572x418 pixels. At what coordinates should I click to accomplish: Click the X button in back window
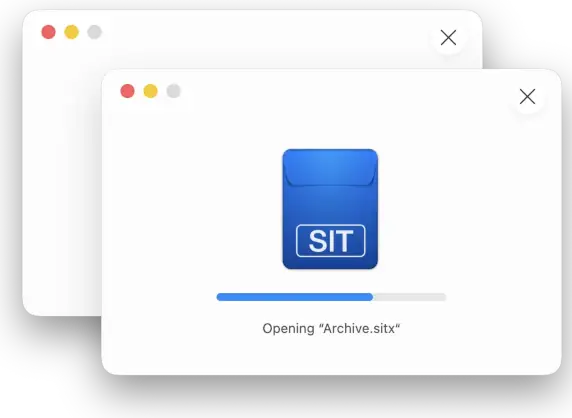click(448, 38)
